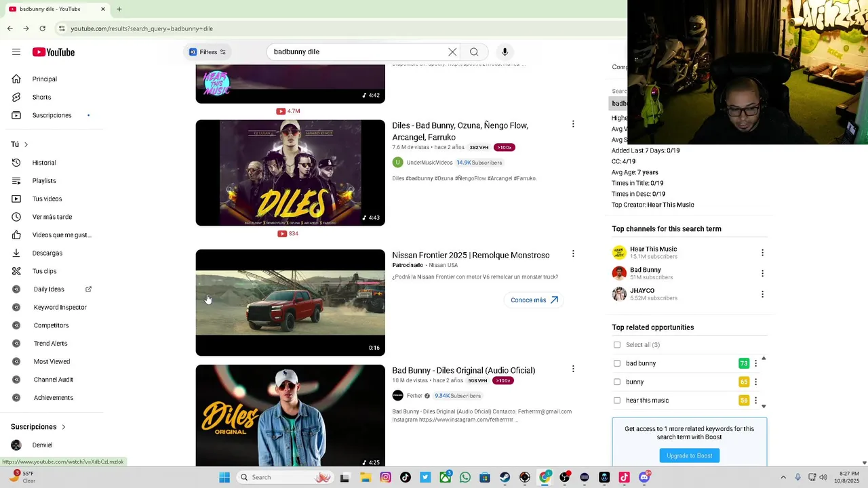Click the Conoce más button
This screenshot has height=488, width=868.
534,300
